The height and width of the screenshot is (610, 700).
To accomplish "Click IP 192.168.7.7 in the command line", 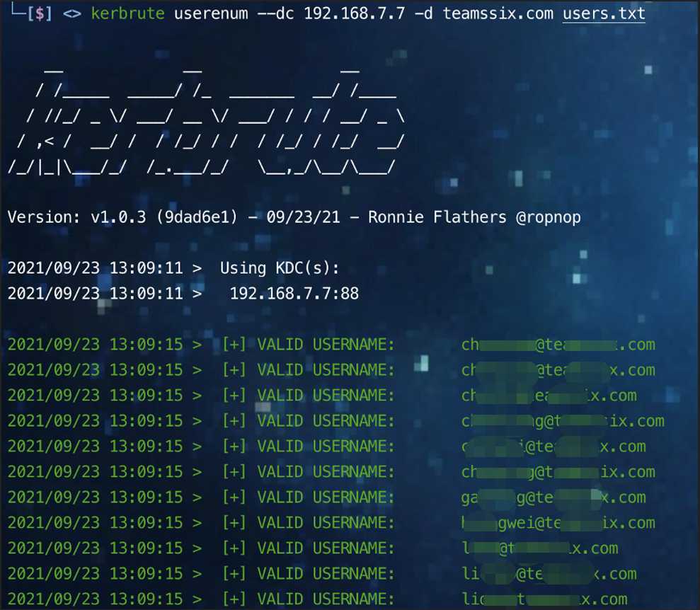I will coord(355,13).
